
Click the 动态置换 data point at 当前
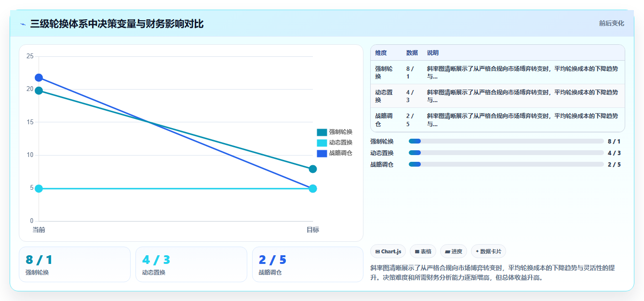pyautogui.click(x=39, y=188)
